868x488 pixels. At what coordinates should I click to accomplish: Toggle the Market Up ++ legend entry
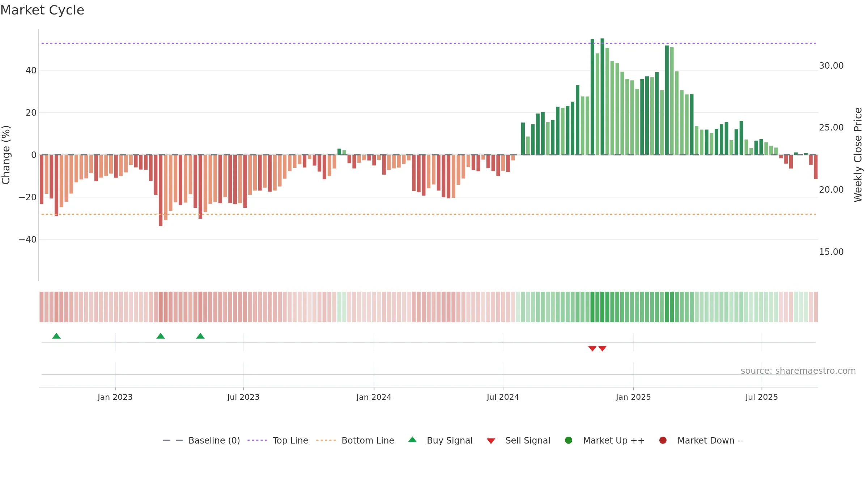click(605, 440)
